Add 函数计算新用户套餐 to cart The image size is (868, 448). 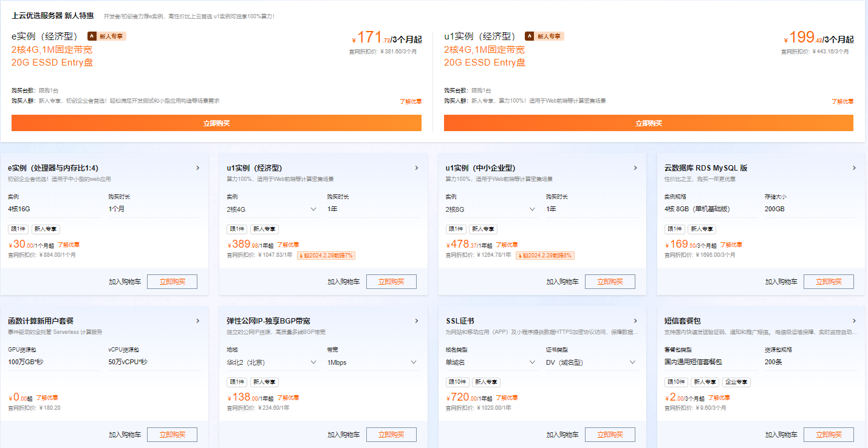[x=125, y=435]
